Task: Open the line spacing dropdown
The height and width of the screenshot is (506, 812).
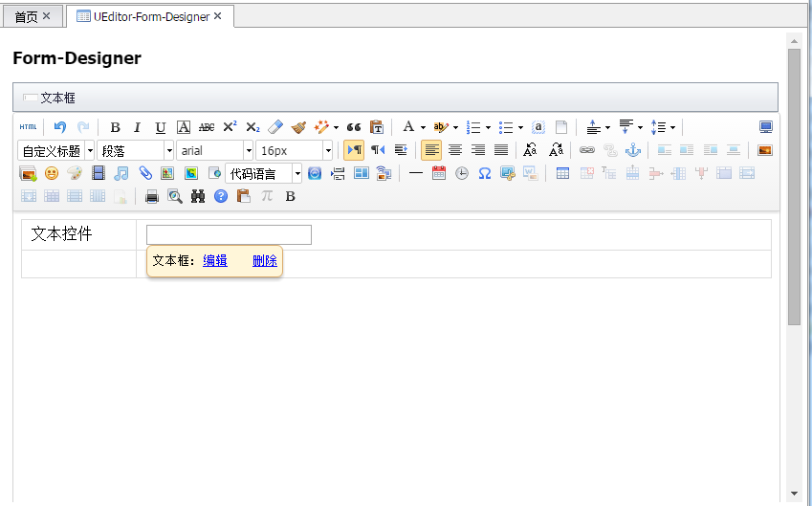Action: point(672,127)
